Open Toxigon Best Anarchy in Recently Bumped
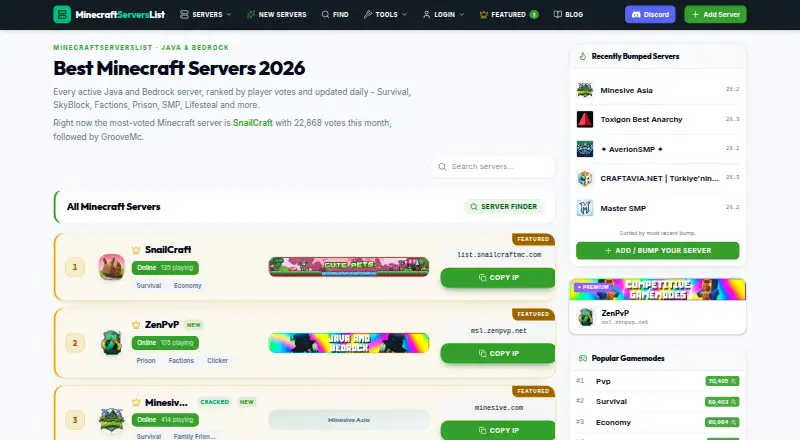The image size is (800, 440). (x=641, y=119)
